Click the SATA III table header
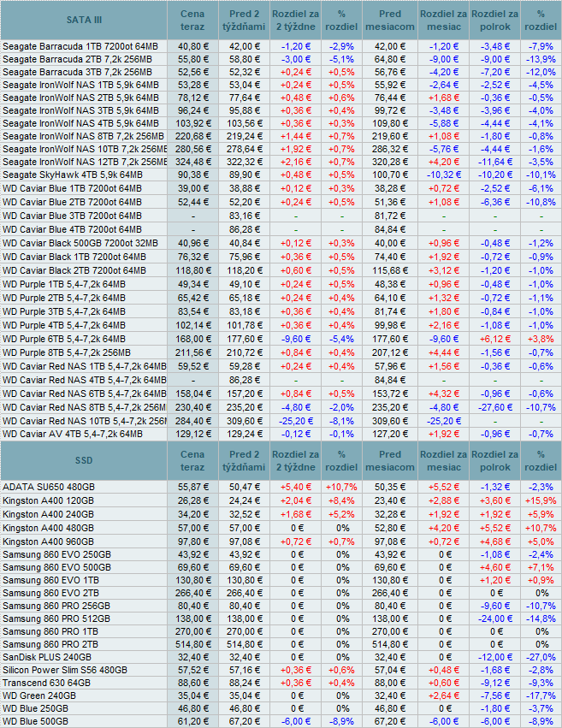The width and height of the screenshot is (562, 728). click(84, 20)
